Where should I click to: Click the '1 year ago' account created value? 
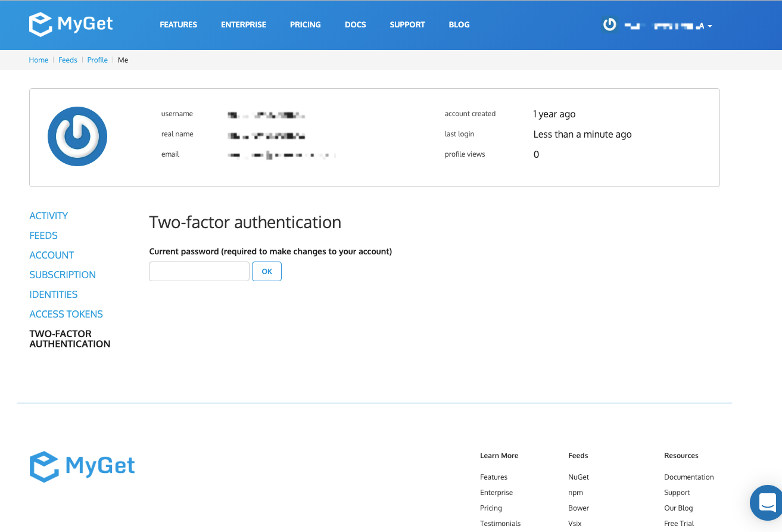(x=554, y=114)
